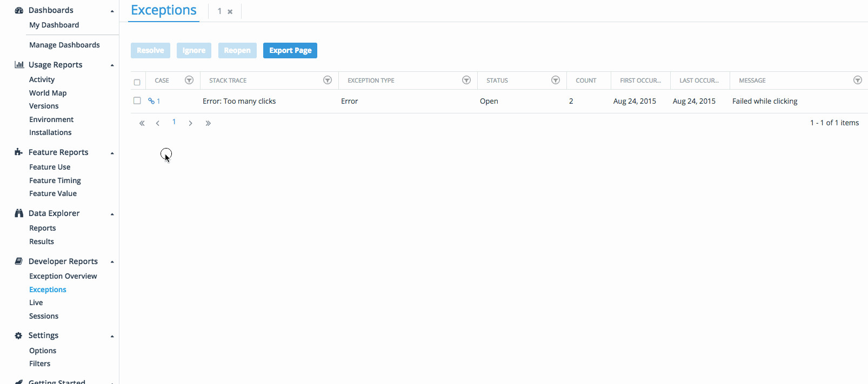Click the Settings gear icon
This screenshot has width=868, height=384.
coord(19,335)
